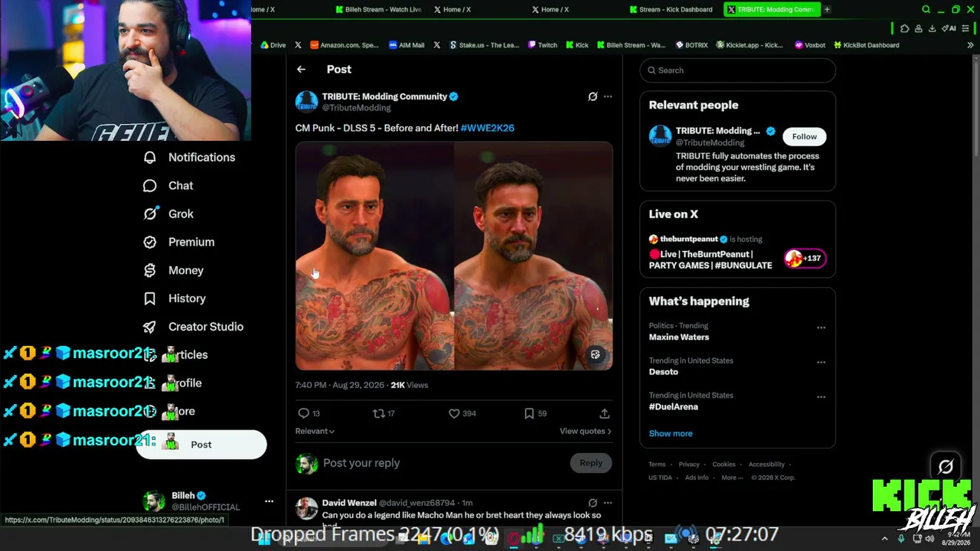Open Creator Studio in the sidebar
This screenshot has height=551, width=980.
pos(194,327)
